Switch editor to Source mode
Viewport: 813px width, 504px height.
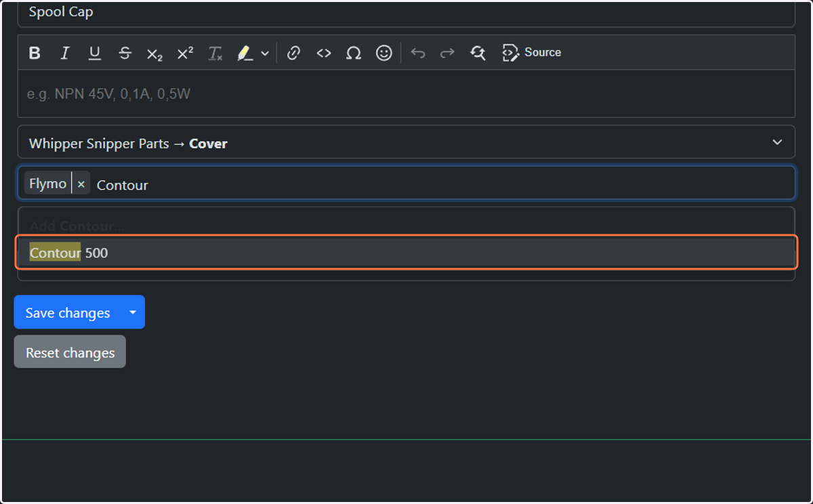(x=532, y=53)
